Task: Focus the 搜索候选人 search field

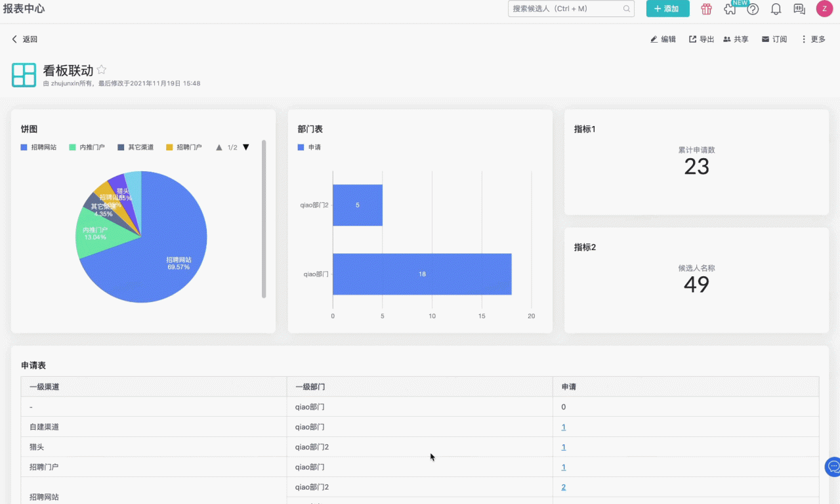Action: pyautogui.click(x=571, y=9)
